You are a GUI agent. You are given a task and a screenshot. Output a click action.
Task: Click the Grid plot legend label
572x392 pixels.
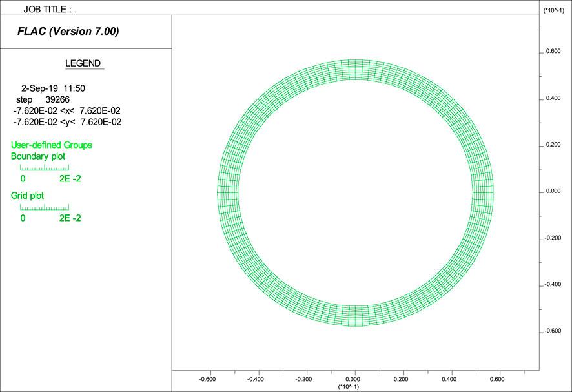27,195
